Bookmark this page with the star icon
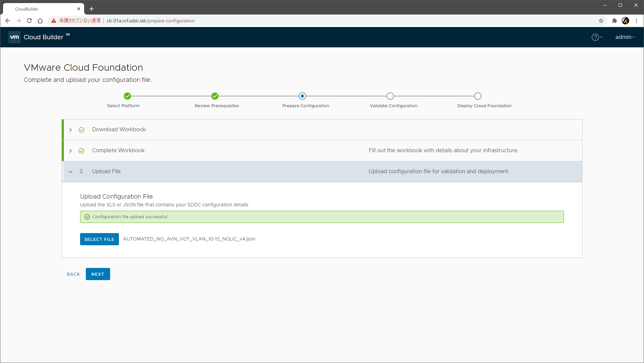This screenshot has width=644, height=363. point(601,21)
